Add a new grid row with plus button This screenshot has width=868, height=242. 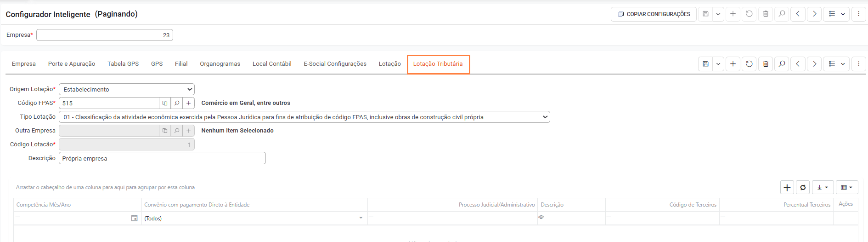[787, 187]
